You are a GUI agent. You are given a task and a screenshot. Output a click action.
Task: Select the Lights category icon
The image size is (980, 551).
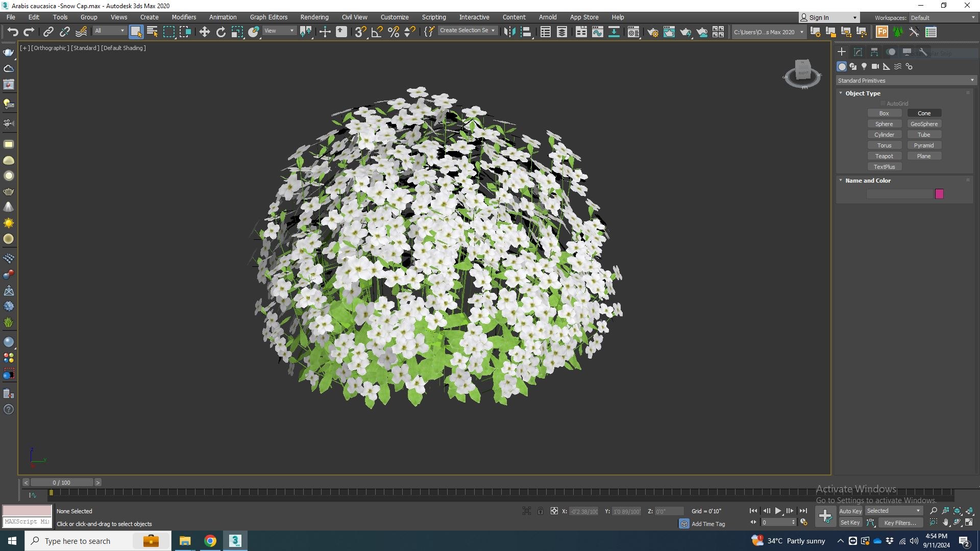tap(864, 66)
